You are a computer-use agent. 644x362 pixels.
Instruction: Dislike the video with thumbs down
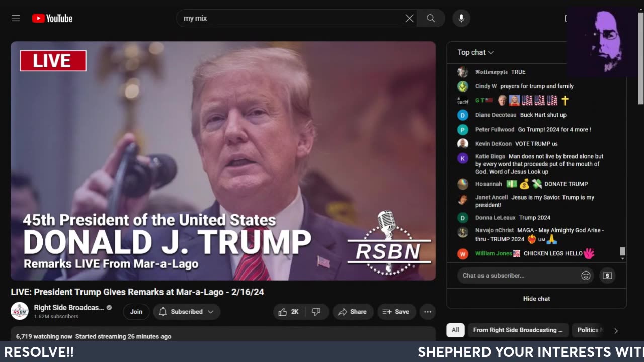[316, 312]
